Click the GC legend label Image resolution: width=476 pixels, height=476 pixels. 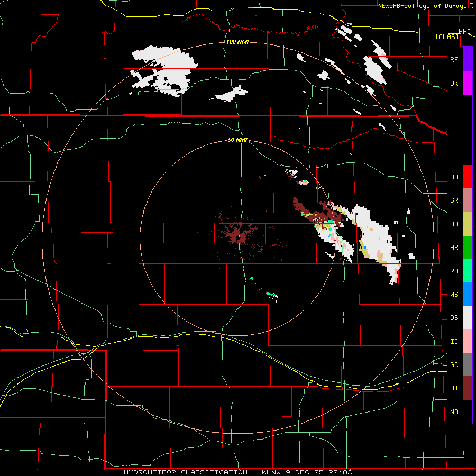454,365
